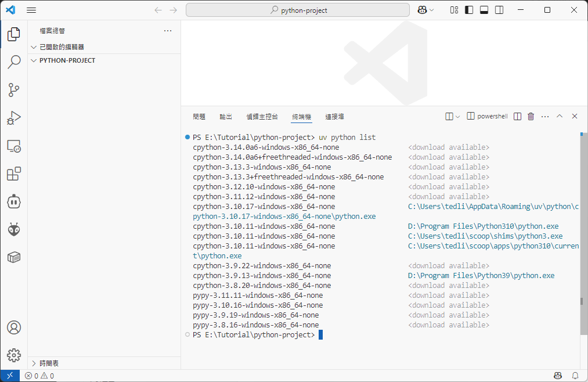Collapse the 已開啟的編輯器 section

click(33, 46)
